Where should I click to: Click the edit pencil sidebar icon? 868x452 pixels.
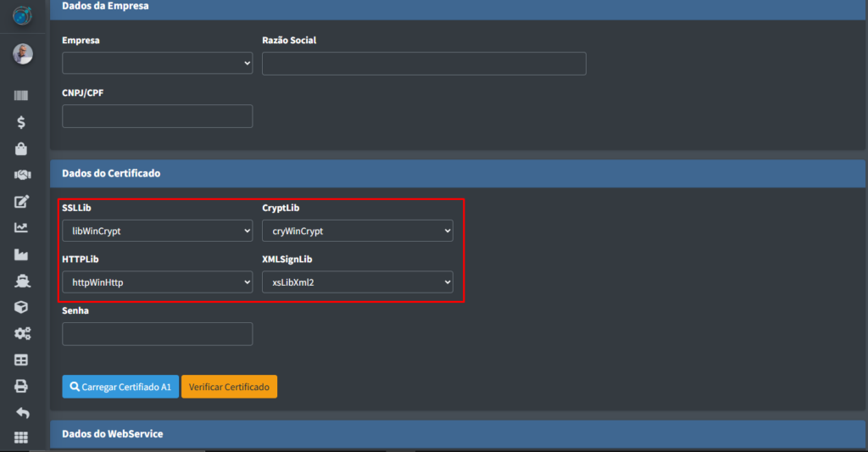tap(21, 201)
